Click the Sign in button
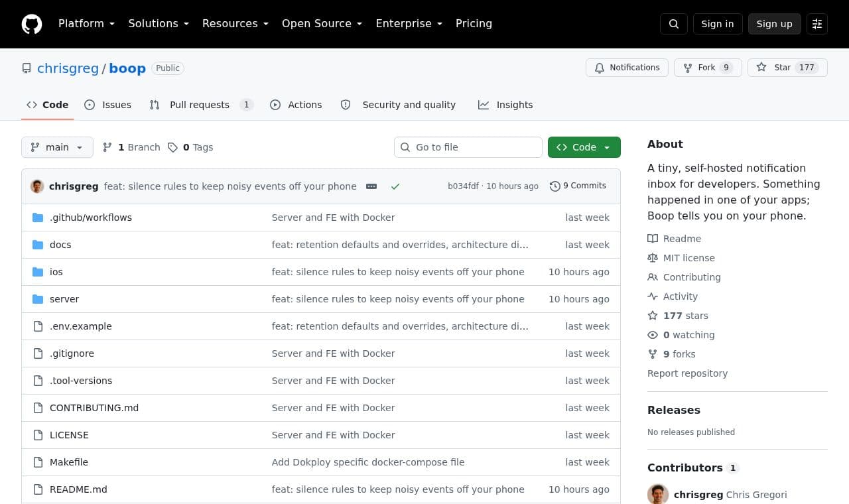The image size is (849, 504). point(718,24)
